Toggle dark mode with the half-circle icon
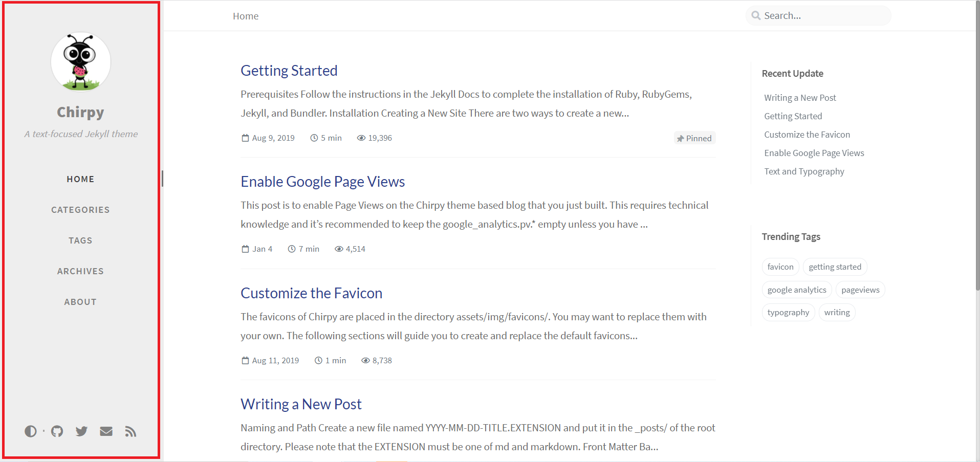The width and height of the screenshot is (980, 462). (31, 431)
